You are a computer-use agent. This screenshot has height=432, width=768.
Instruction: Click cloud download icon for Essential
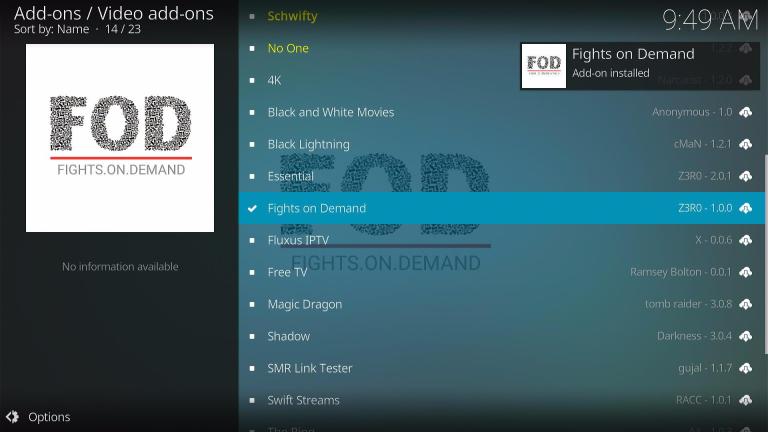point(745,176)
